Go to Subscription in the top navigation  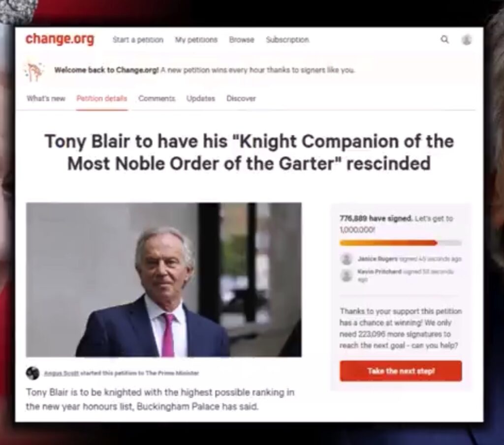click(287, 40)
